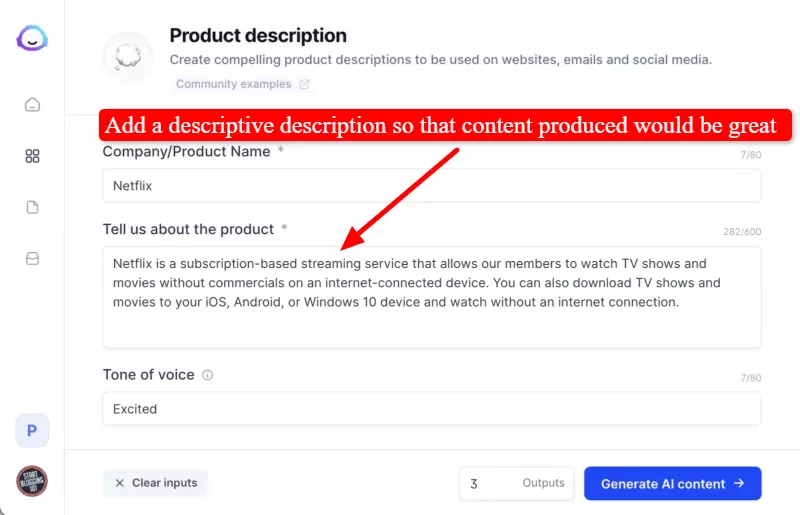This screenshot has height=515, width=800.
Task: Click the 282/600 character counter
Action: [742, 232]
